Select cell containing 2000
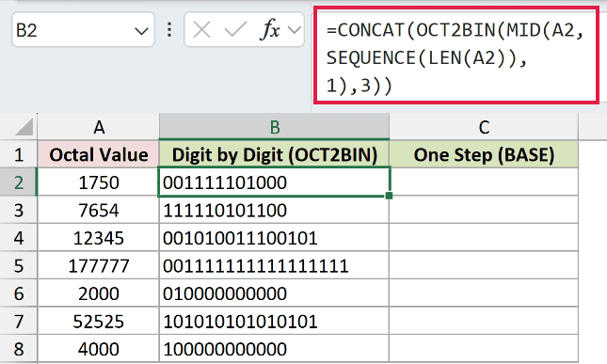Viewport: 607px width, 364px height. click(98, 293)
